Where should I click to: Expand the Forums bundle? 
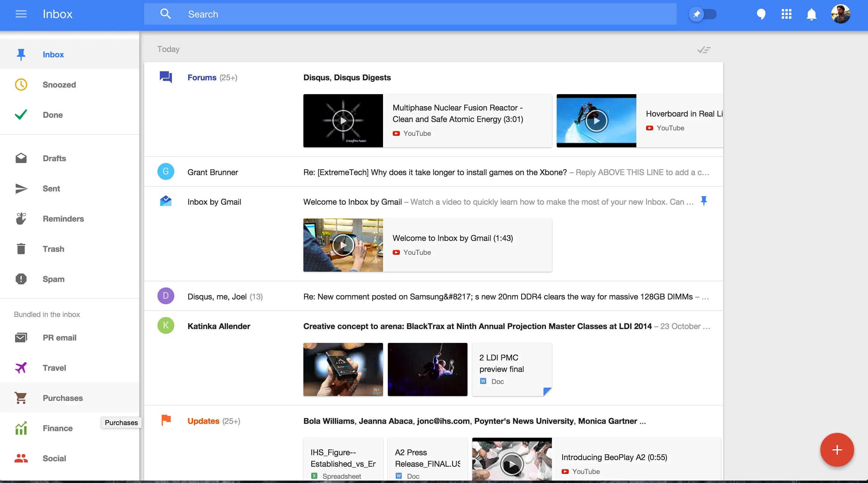[202, 78]
